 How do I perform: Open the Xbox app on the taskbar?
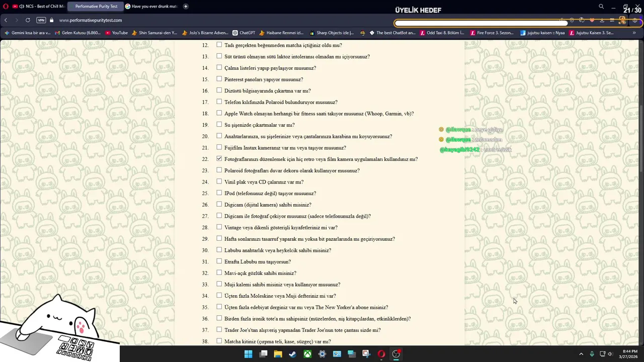(307, 354)
